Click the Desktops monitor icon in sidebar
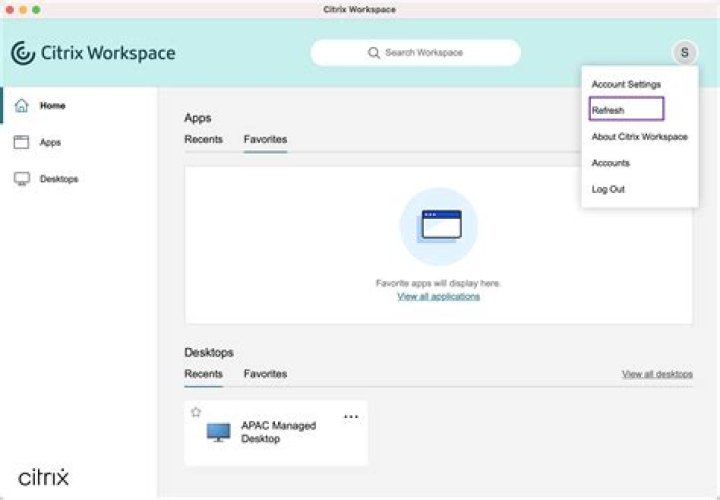Viewport: 720px width, 500px height. pyautogui.click(x=22, y=179)
